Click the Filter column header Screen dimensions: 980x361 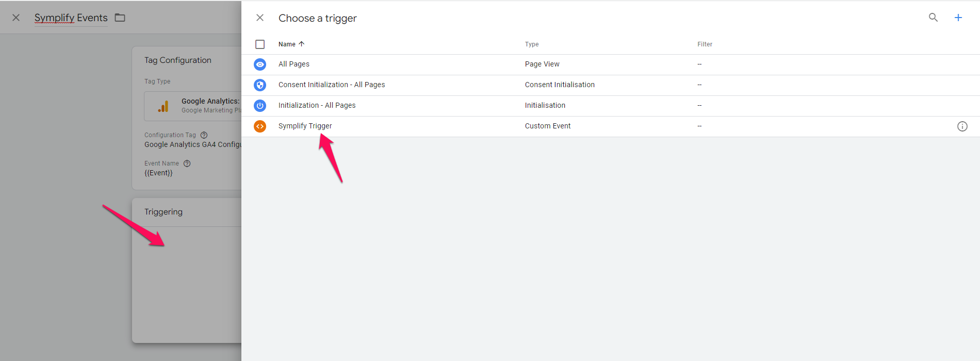pyautogui.click(x=705, y=44)
